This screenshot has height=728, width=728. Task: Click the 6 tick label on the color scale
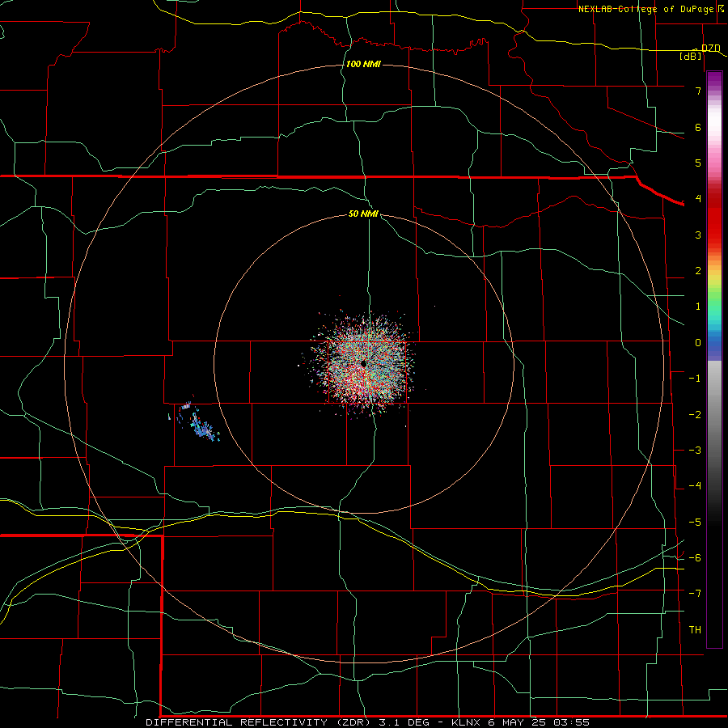[x=698, y=127]
